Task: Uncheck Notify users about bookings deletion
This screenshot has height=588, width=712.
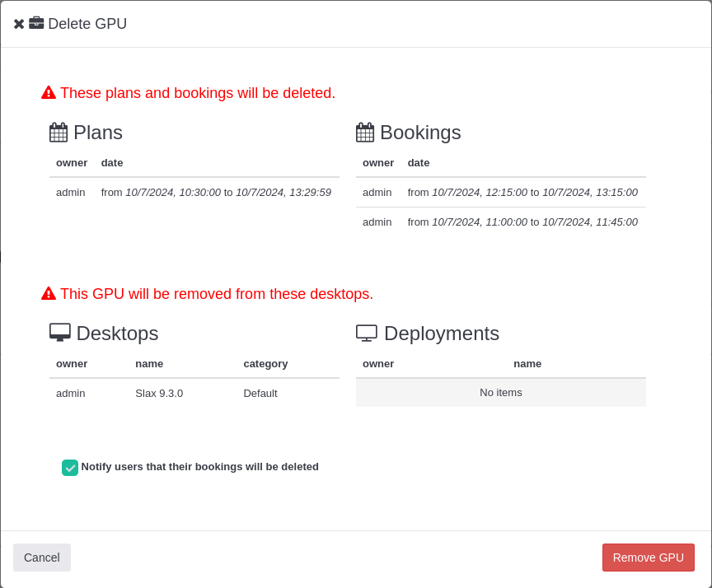Action: pyautogui.click(x=70, y=468)
